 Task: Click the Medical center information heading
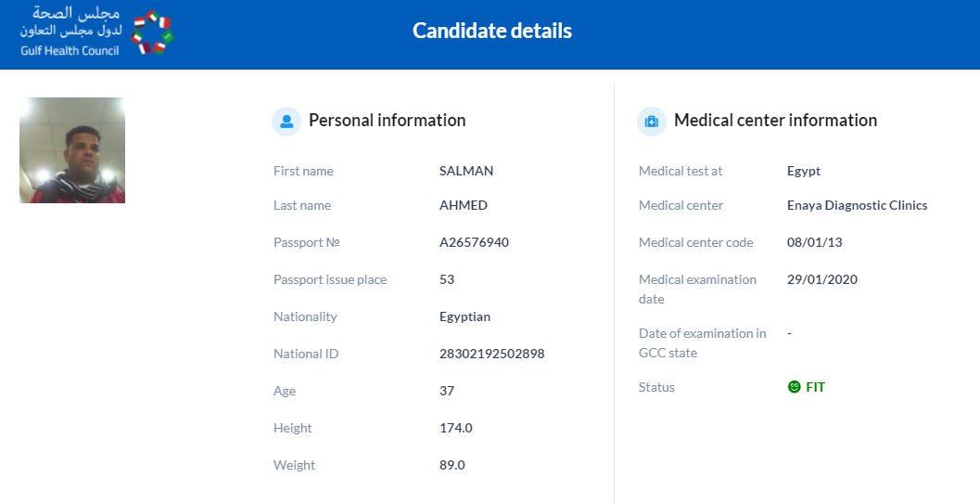point(775,120)
